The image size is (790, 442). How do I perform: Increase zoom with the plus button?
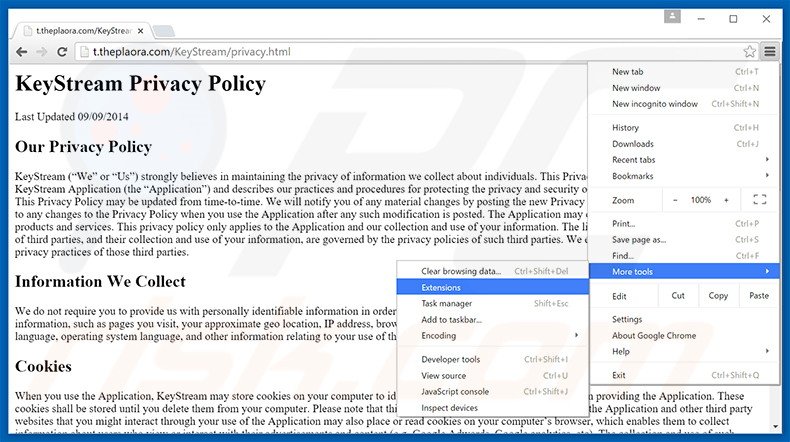[726, 200]
